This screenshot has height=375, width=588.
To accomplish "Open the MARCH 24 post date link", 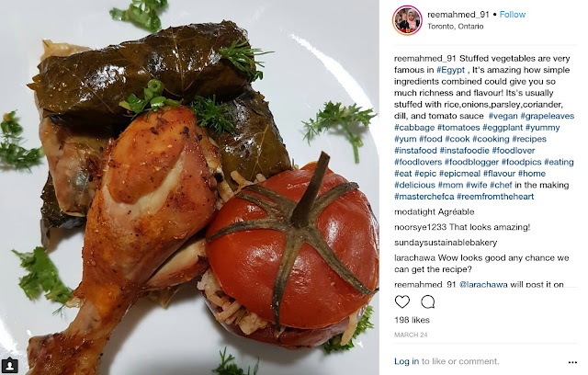I will point(411,335).
